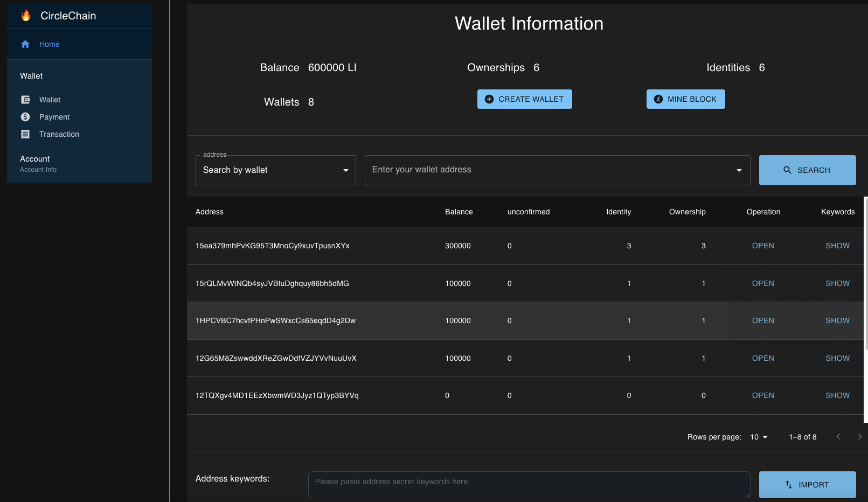Viewport: 868px width, 502px height.
Task: Expand the wallet address suggestions arrow
Action: coord(739,170)
